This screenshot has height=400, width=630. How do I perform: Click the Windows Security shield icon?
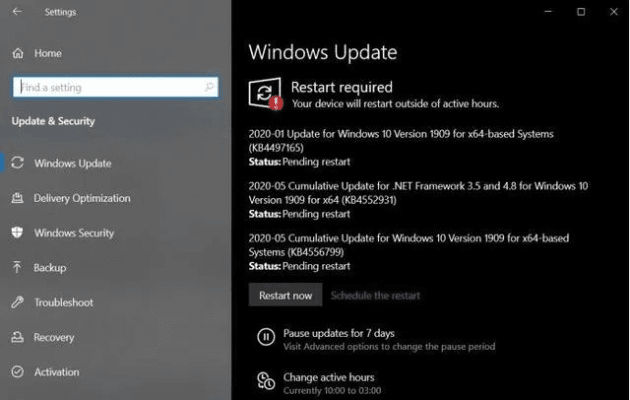[17, 233]
